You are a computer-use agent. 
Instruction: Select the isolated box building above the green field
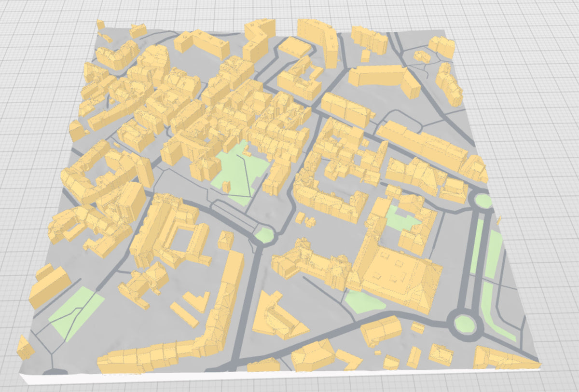point(49,285)
